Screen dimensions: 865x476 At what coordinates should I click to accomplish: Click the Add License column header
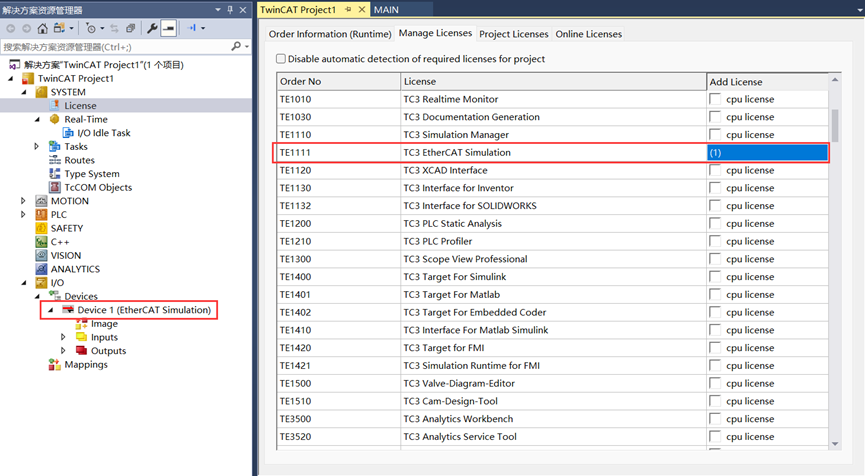pyautogui.click(x=767, y=82)
